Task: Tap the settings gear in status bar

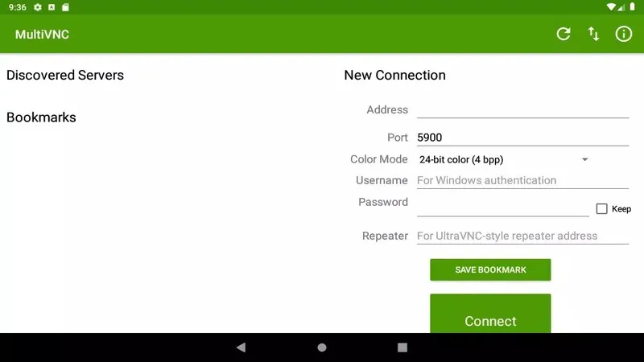Action: click(x=38, y=7)
